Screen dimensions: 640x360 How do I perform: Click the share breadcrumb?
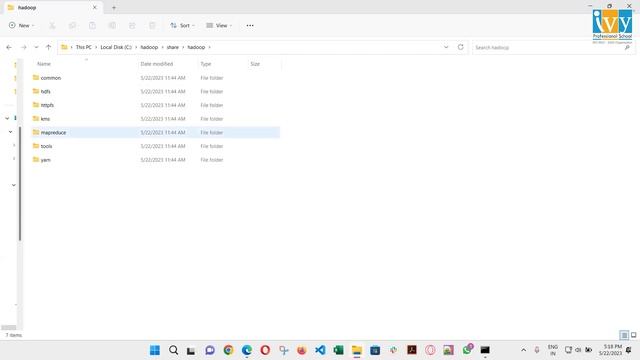point(173,47)
